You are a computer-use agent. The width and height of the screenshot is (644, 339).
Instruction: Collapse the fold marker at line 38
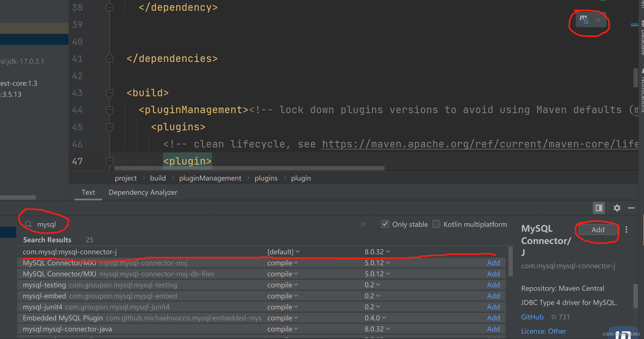click(x=109, y=7)
